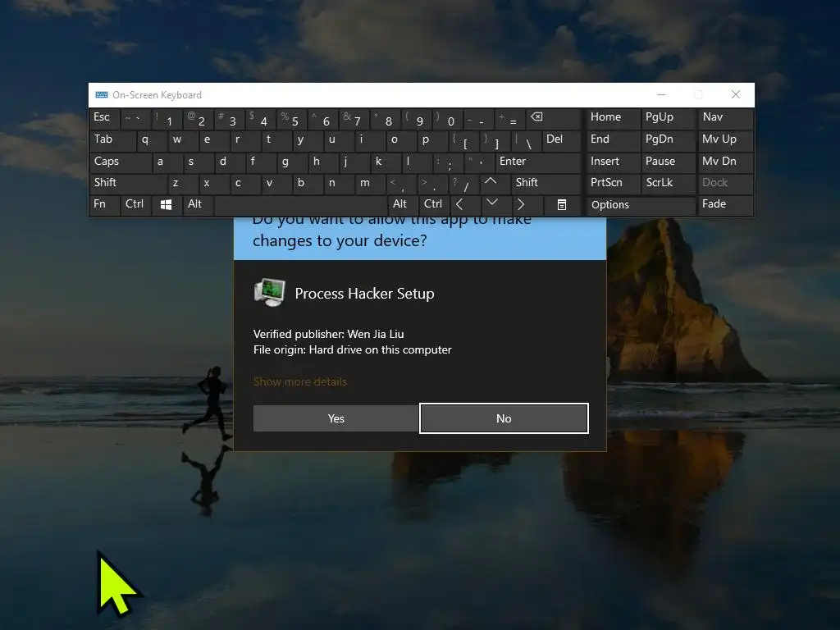The width and height of the screenshot is (840, 630).
Task: Tap the backslash key
Action: [525, 141]
